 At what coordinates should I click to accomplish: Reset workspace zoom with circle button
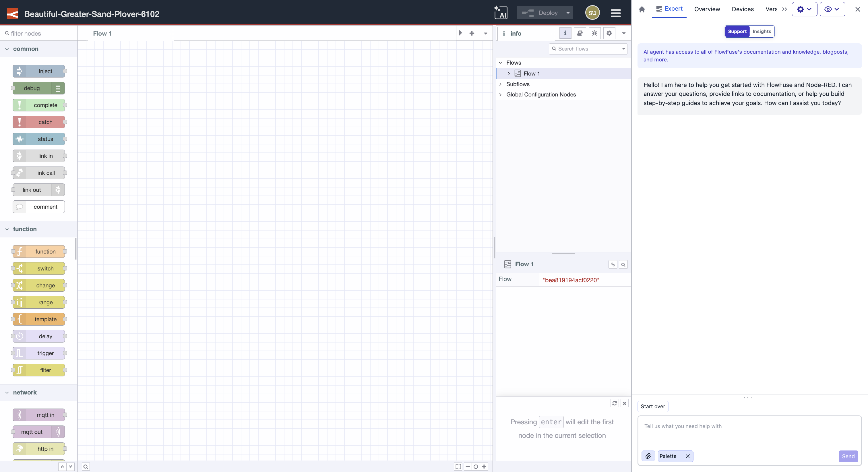point(476,467)
